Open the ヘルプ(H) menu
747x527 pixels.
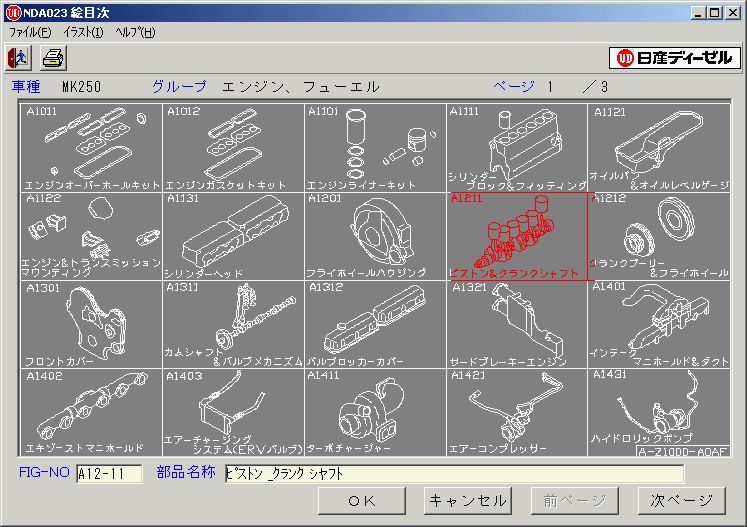coord(135,32)
